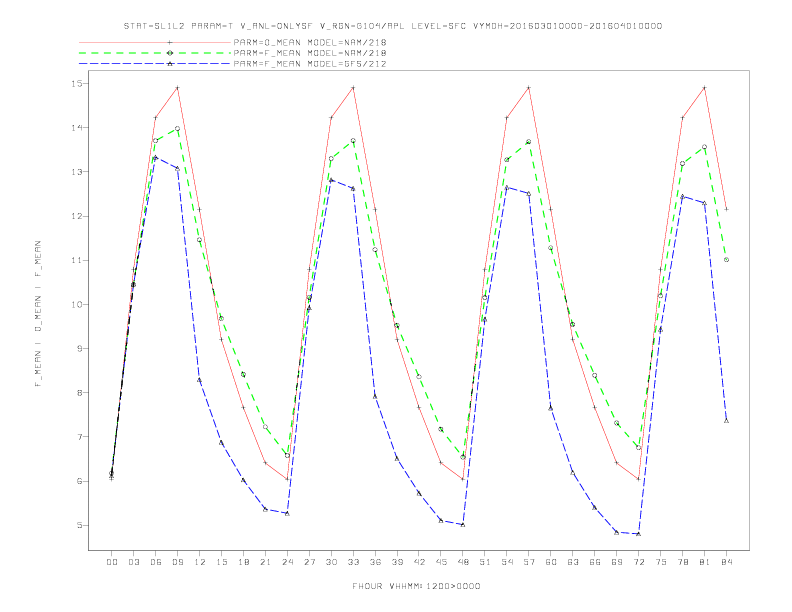Click the vertical y-axis label F_MEAN | O_MEAN | F_MEAN

(x=38, y=314)
